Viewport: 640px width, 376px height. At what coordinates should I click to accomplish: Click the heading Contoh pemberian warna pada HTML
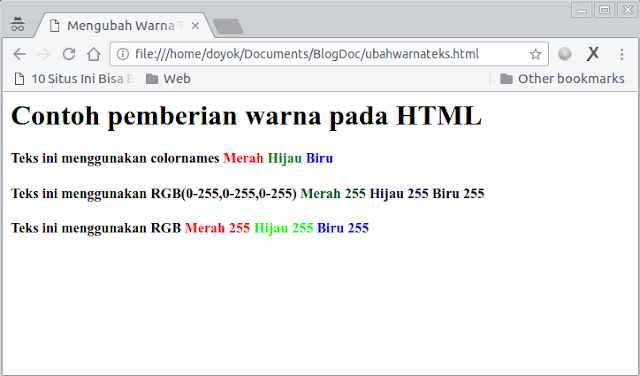coord(246,116)
